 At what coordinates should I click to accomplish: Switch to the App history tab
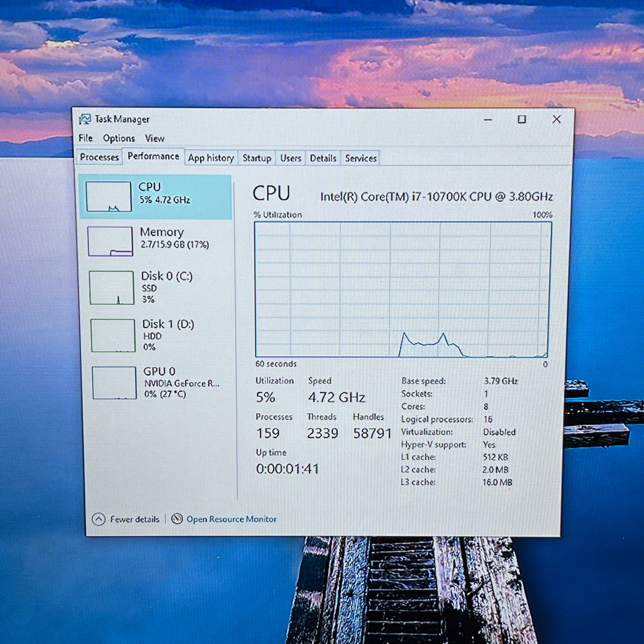211,158
